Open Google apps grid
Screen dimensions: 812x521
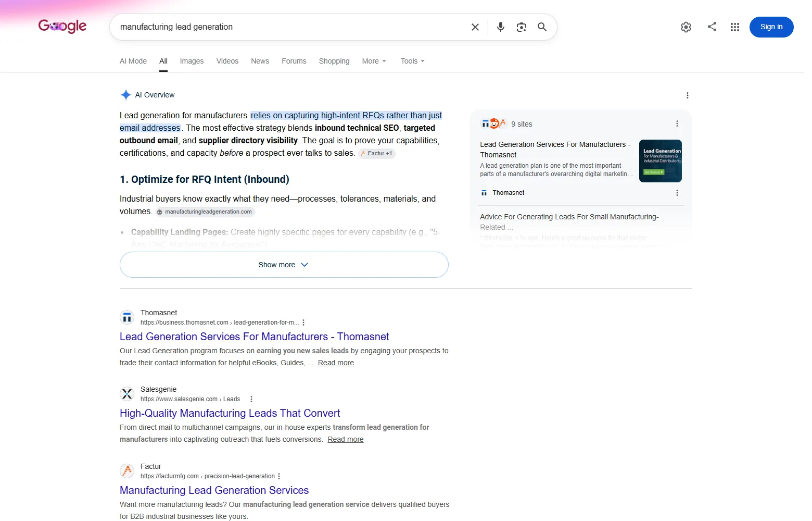[735, 27]
